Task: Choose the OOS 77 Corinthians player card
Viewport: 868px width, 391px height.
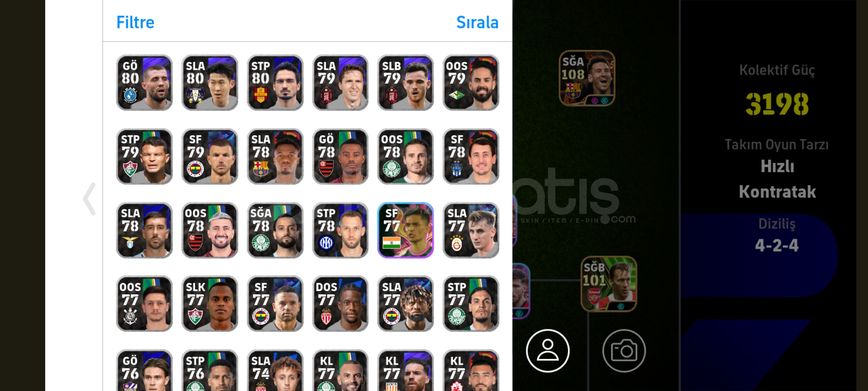Action: coord(144,303)
